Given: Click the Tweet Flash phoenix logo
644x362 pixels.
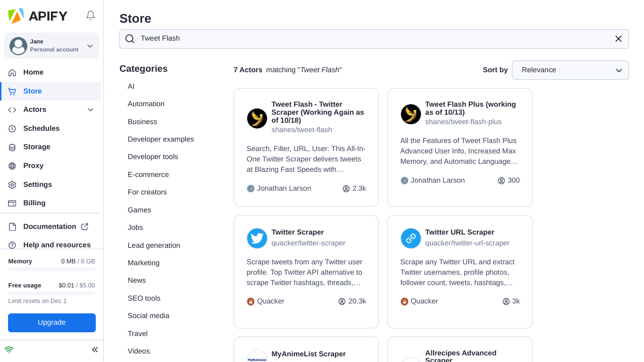Looking at the screenshot, I should point(257,118).
